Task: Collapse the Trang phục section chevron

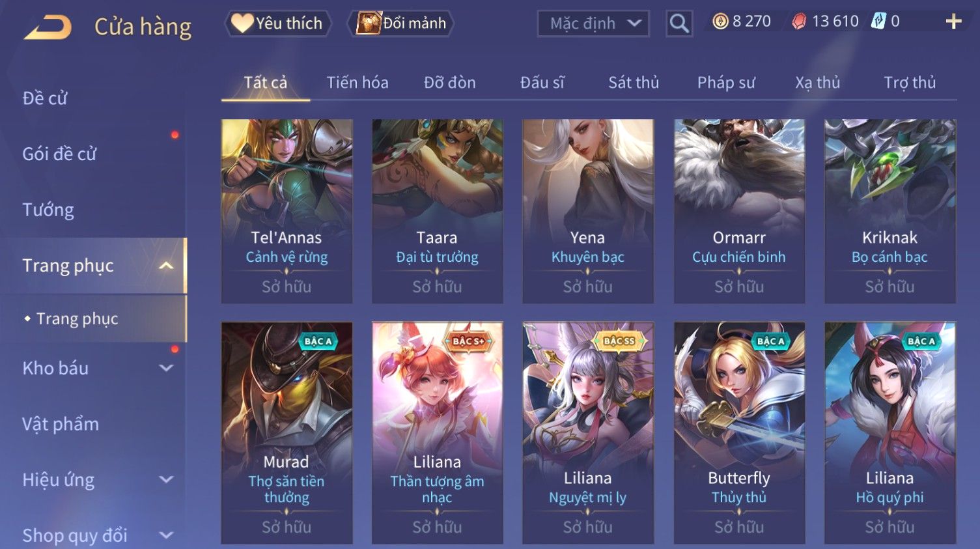Action: [167, 266]
